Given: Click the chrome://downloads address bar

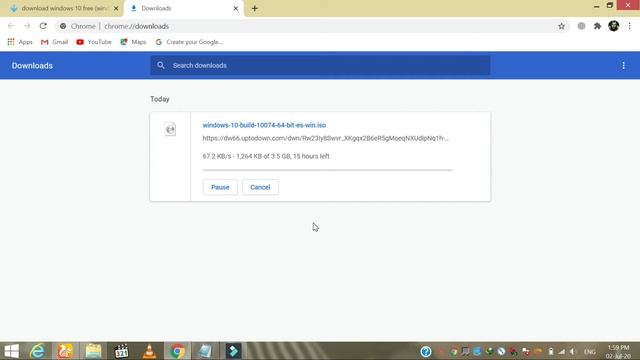Looking at the screenshot, I should pos(312,26).
